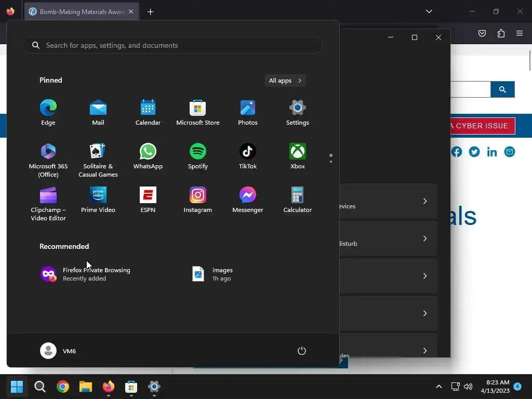The width and height of the screenshot is (532, 399).
Task: Launch the Xbox app
Action: [298, 156]
